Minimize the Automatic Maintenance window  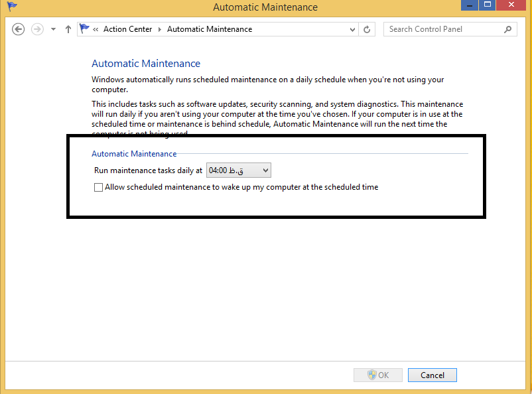point(470,5)
